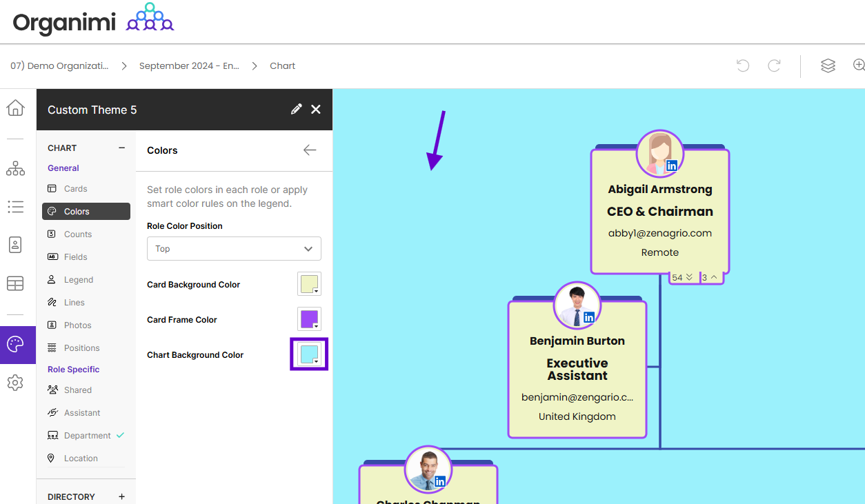
Task: Expand the DIRECTORY section
Action: point(122,496)
